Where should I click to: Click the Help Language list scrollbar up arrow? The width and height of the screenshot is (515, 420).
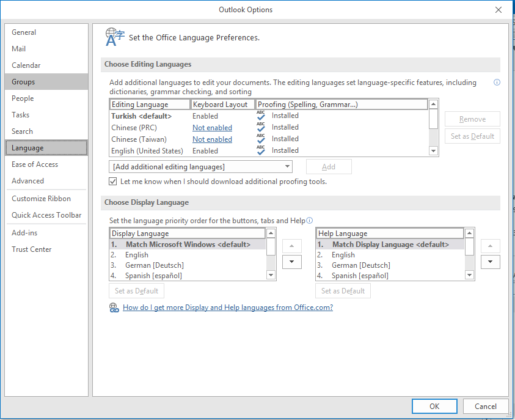(x=470, y=234)
